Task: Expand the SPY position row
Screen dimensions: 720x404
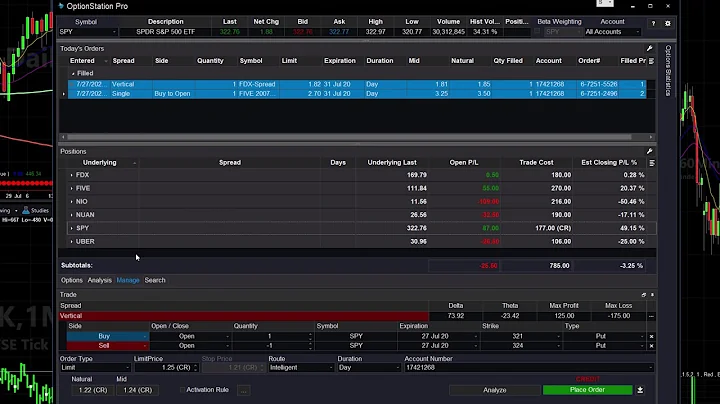Action: 71,228
